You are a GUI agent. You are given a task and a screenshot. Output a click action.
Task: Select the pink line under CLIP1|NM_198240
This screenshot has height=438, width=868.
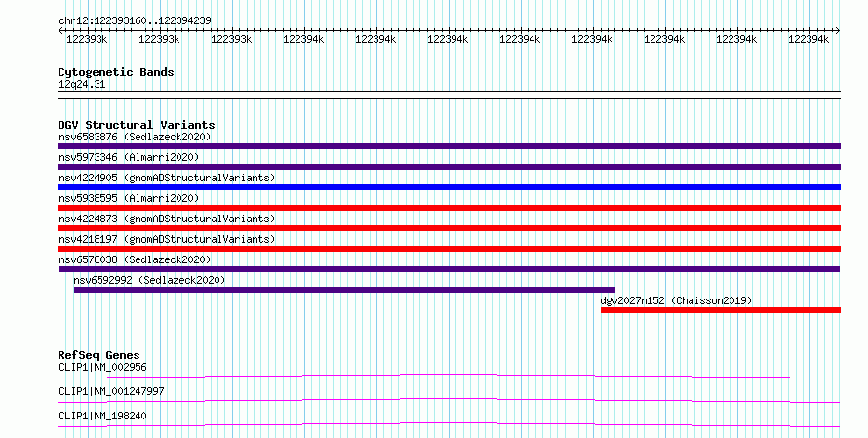449,424
